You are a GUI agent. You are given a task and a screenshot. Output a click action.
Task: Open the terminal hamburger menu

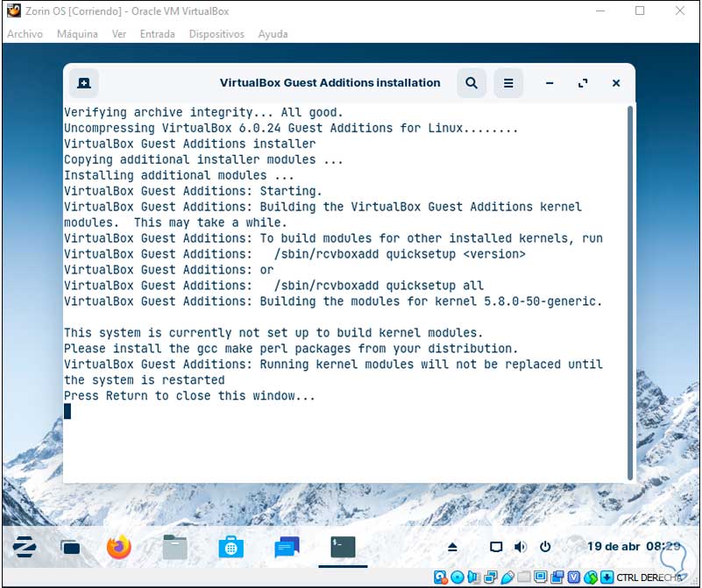click(508, 83)
